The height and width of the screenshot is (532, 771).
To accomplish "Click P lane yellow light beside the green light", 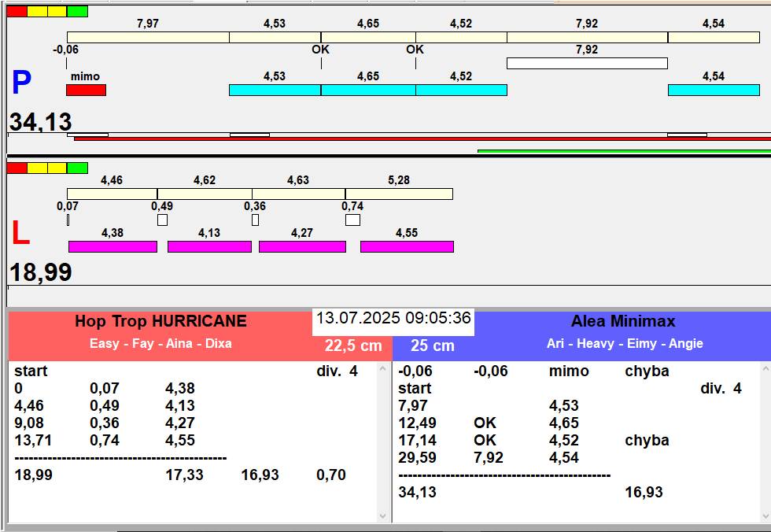I will pos(57,11).
